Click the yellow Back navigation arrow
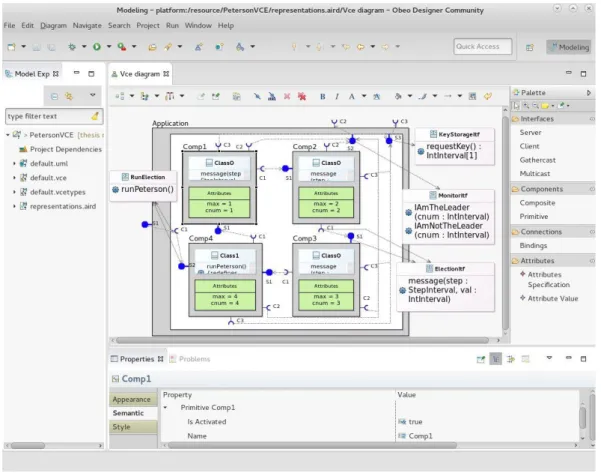The height and width of the screenshot is (473, 601). [x=361, y=47]
